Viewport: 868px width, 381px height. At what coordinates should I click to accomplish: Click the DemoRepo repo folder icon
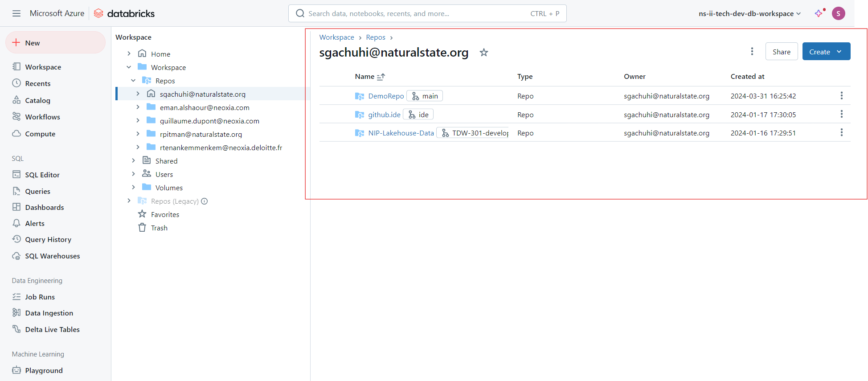coord(360,96)
